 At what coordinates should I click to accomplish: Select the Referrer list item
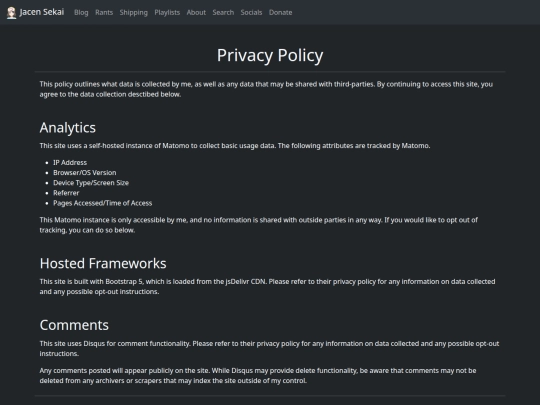pyautogui.click(x=66, y=193)
